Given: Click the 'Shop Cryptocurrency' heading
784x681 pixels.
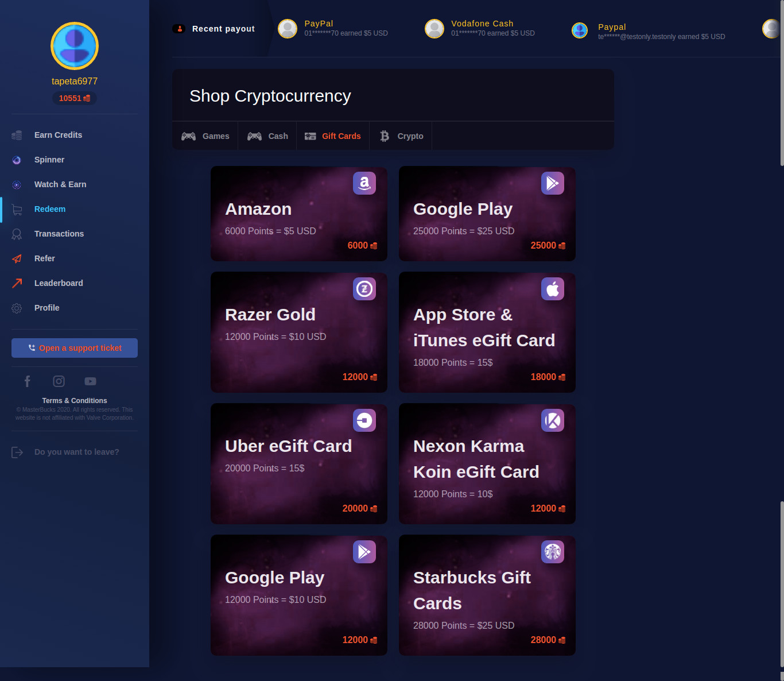Looking at the screenshot, I should point(270,96).
